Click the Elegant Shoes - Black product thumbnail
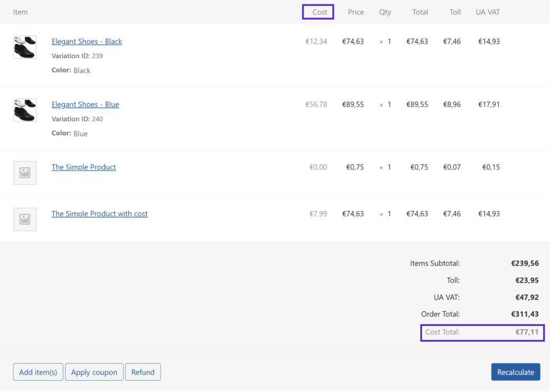This screenshot has width=550, height=392. click(25, 47)
